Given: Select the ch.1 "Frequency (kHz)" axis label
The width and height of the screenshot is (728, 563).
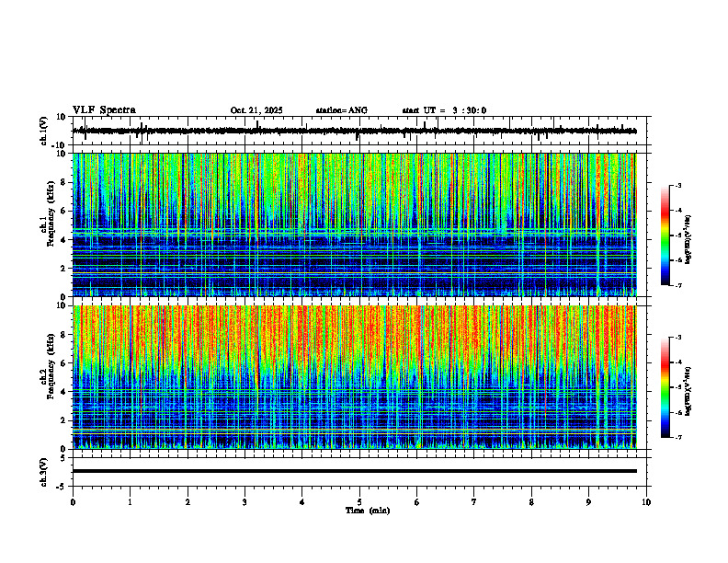Looking at the screenshot, I should [x=51, y=214].
